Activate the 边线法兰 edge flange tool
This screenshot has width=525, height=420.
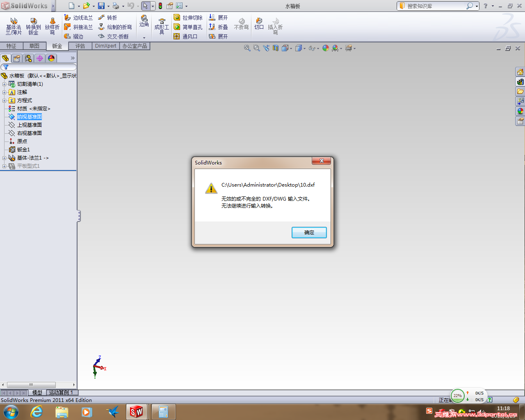click(78, 18)
